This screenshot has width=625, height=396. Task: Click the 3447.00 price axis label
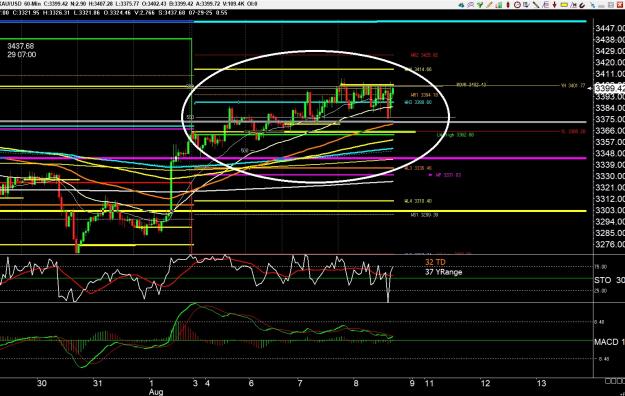[610, 28]
